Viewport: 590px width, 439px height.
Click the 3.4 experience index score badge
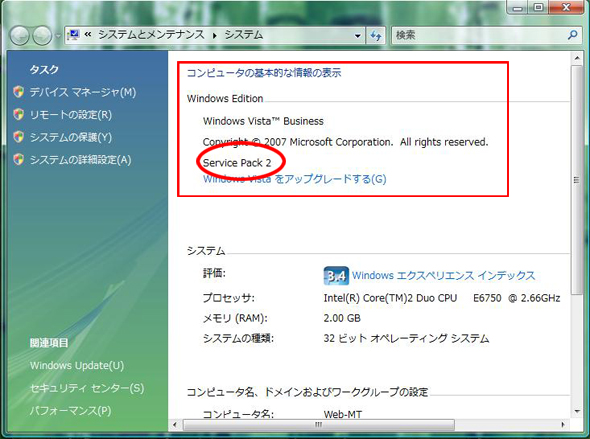[x=336, y=276]
